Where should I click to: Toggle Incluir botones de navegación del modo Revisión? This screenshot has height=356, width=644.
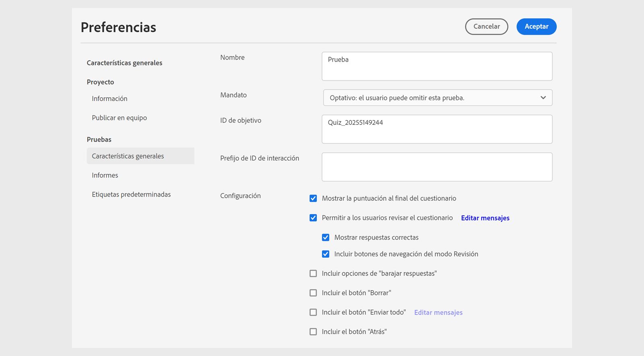tap(326, 254)
